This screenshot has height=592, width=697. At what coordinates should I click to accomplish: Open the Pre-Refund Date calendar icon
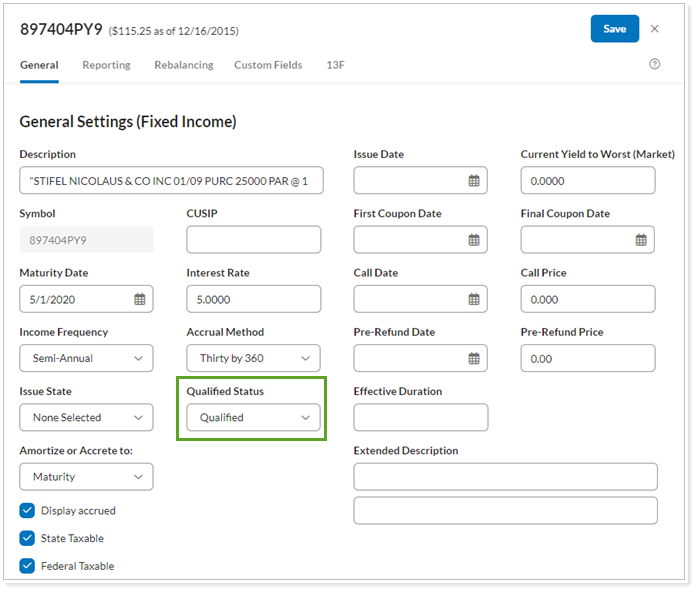point(474,358)
